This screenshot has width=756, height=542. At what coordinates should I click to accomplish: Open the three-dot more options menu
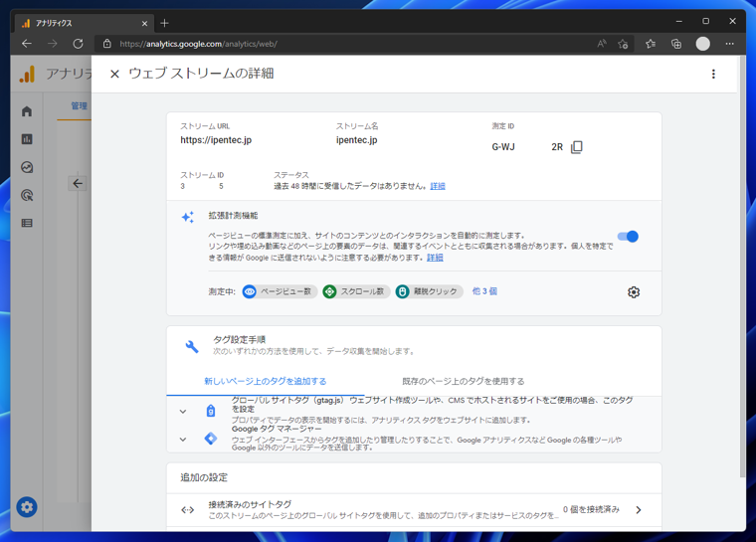[x=713, y=74]
